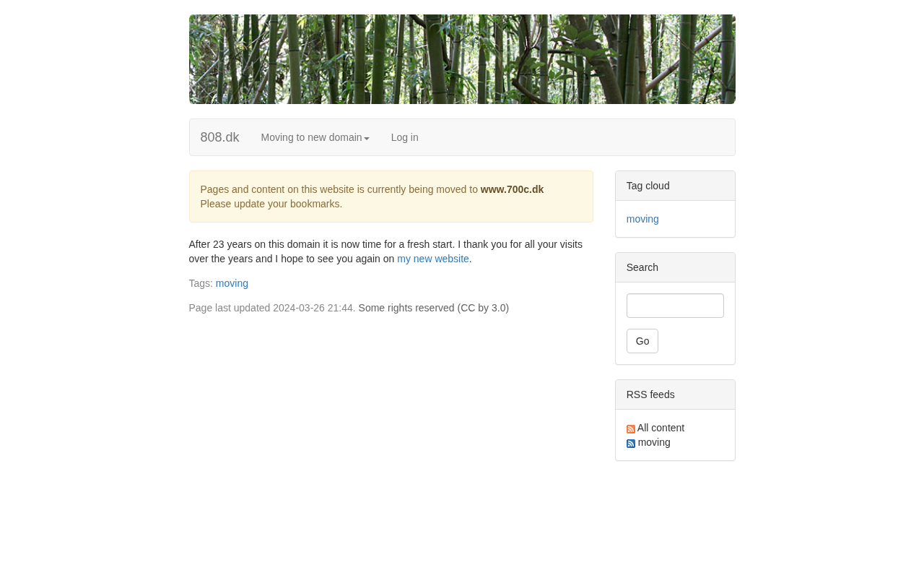The image size is (924, 578).
Task: Click the orange RSS icon beside All content
Action: click(x=630, y=429)
